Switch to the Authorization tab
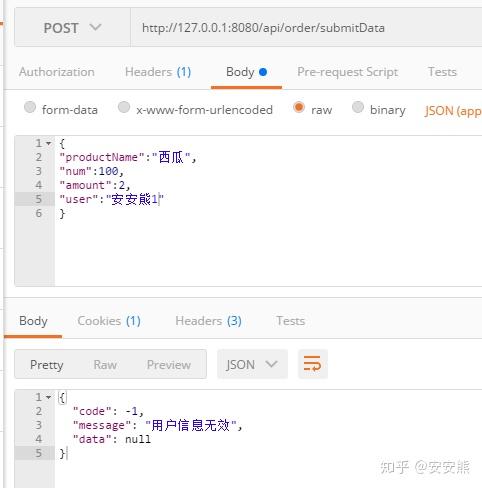This screenshot has height=488, width=482. pyautogui.click(x=57, y=72)
